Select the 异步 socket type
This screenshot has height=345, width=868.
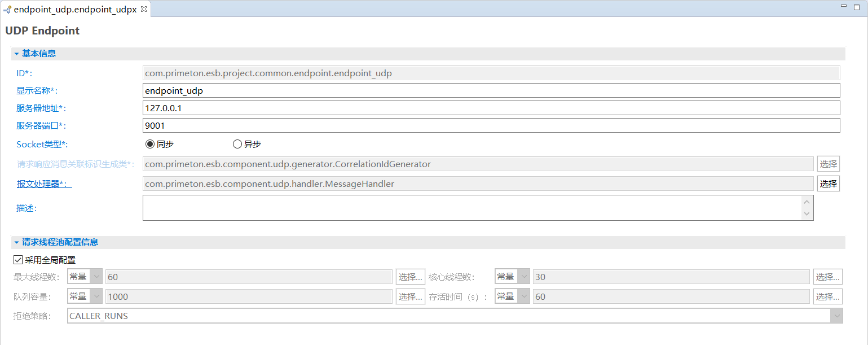(237, 144)
